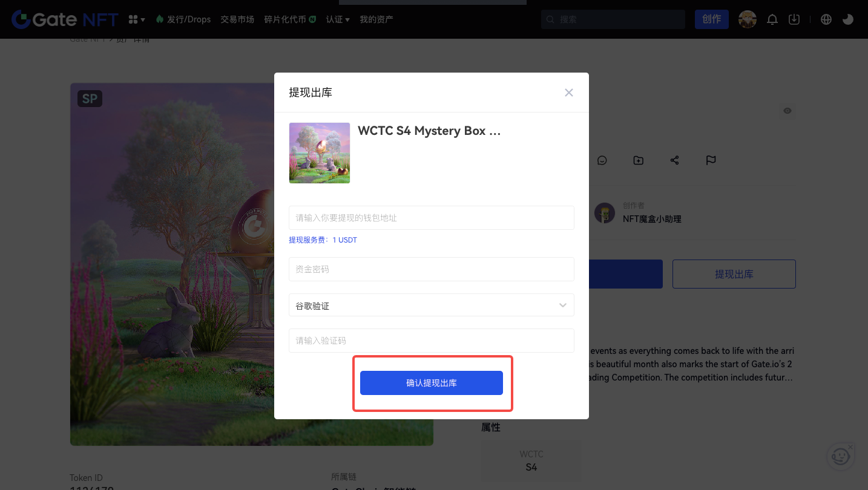Go to 交易市场 marketplace
This screenshot has width=868, height=490.
point(237,19)
